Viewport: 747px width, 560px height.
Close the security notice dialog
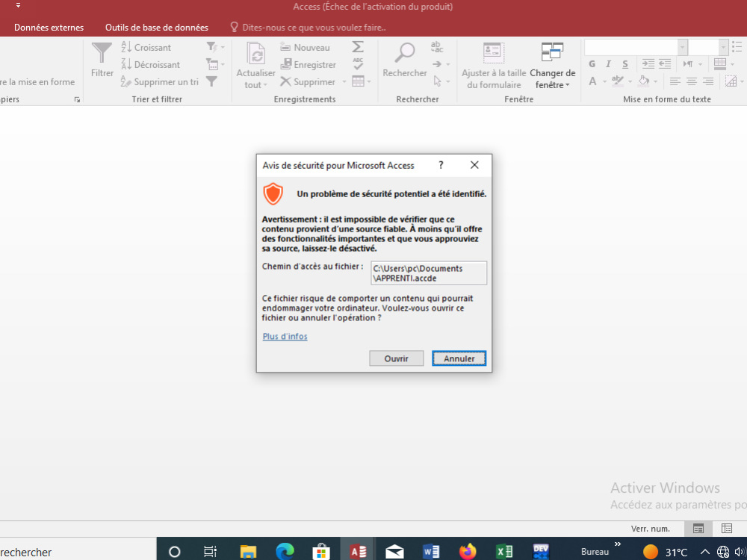(x=474, y=165)
